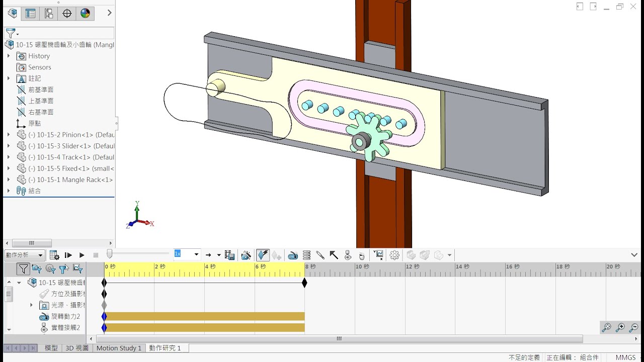Select the Sensors folder

(34, 67)
